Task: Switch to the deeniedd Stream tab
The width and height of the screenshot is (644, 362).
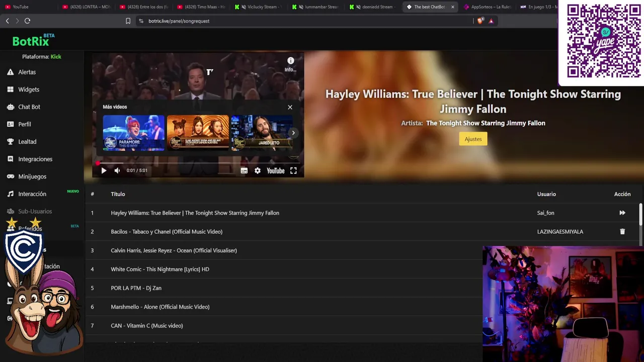Action: (x=373, y=7)
